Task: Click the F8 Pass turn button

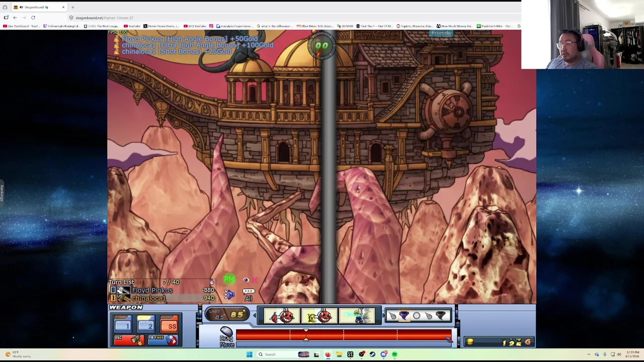Action: pos(163,340)
